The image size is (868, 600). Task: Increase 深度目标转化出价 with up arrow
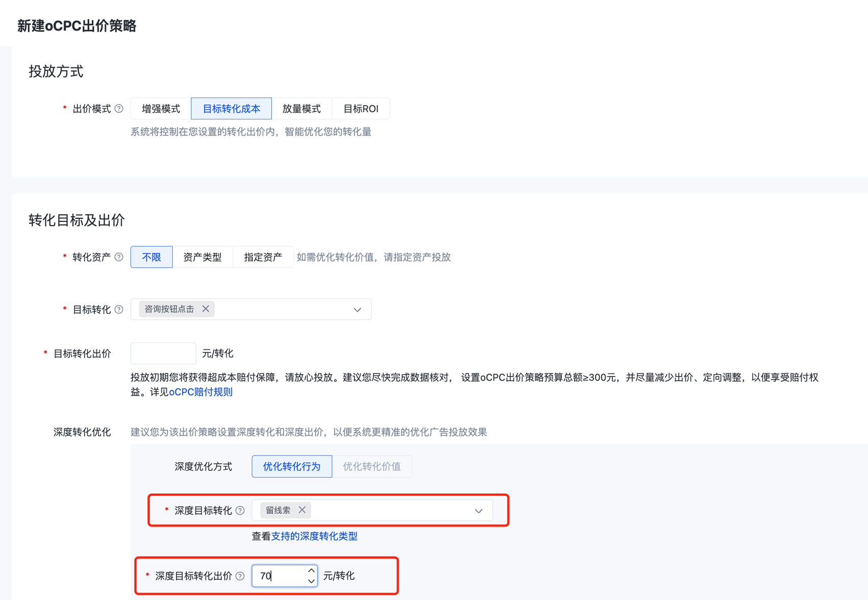(311, 570)
